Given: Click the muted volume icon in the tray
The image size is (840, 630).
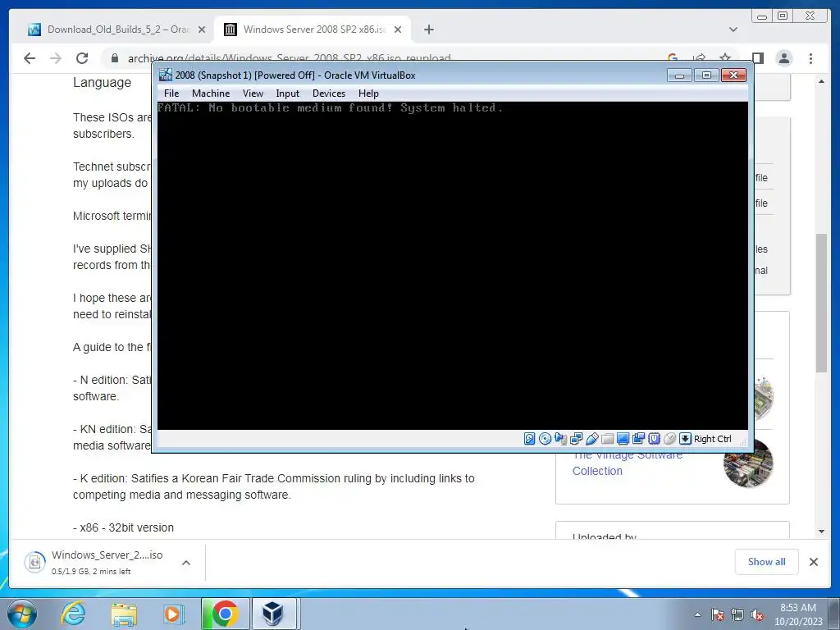Looking at the screenshot, I should pyautogui.click(x=757, y=615).
